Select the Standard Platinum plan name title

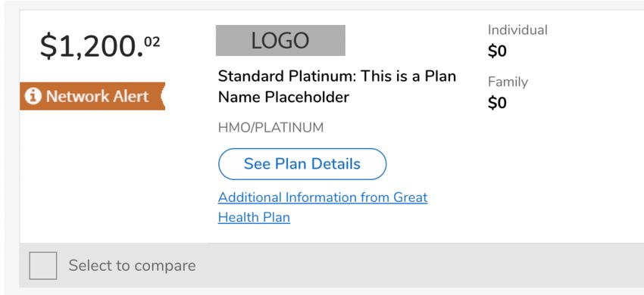337,86
